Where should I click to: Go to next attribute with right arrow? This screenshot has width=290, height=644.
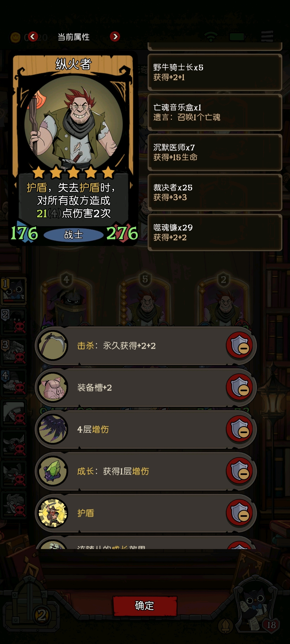[x=115, y=36]
